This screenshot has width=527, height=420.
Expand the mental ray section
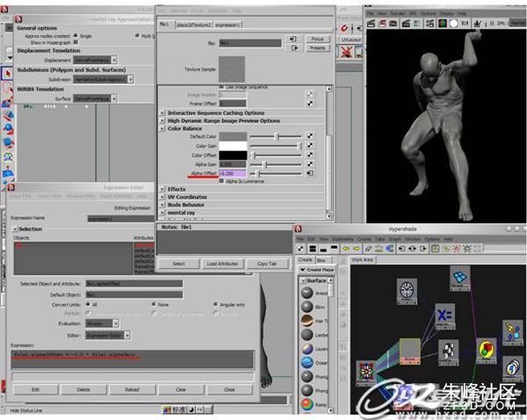tap(162, 213)
